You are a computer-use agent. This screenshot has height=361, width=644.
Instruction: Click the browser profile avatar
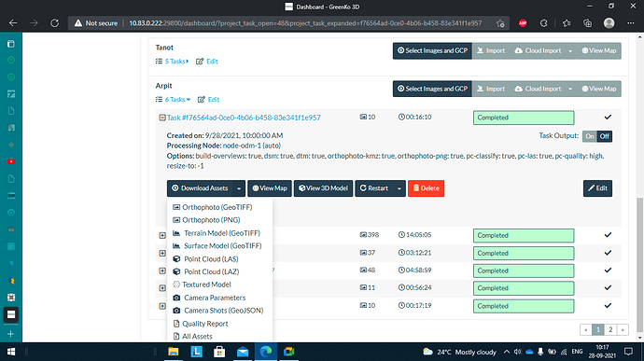tap(609, 23)
